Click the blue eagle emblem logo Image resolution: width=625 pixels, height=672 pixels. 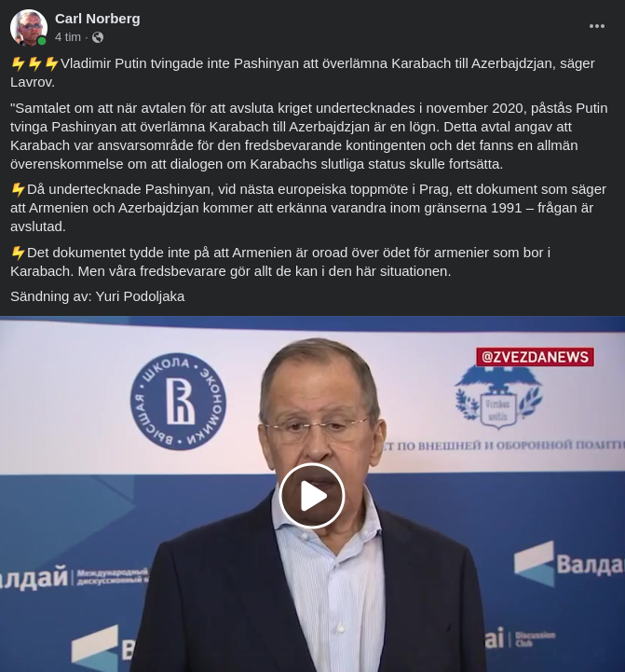[x=498, y=398]
